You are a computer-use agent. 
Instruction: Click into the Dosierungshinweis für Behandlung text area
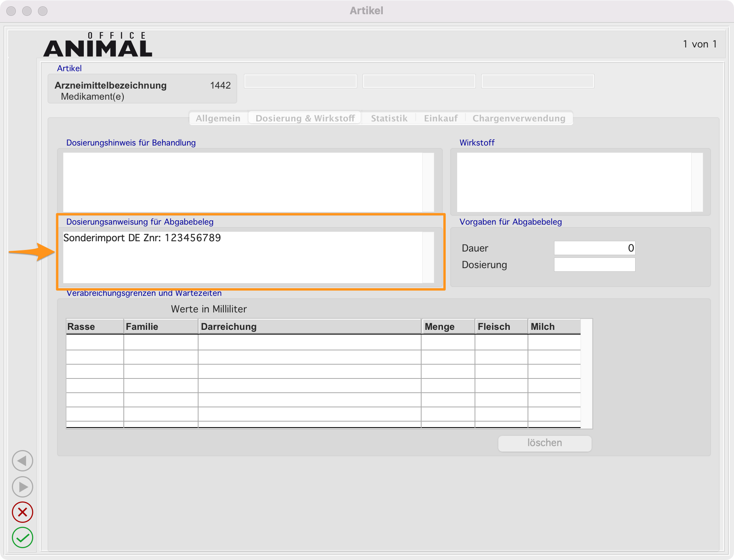(242, 182)
